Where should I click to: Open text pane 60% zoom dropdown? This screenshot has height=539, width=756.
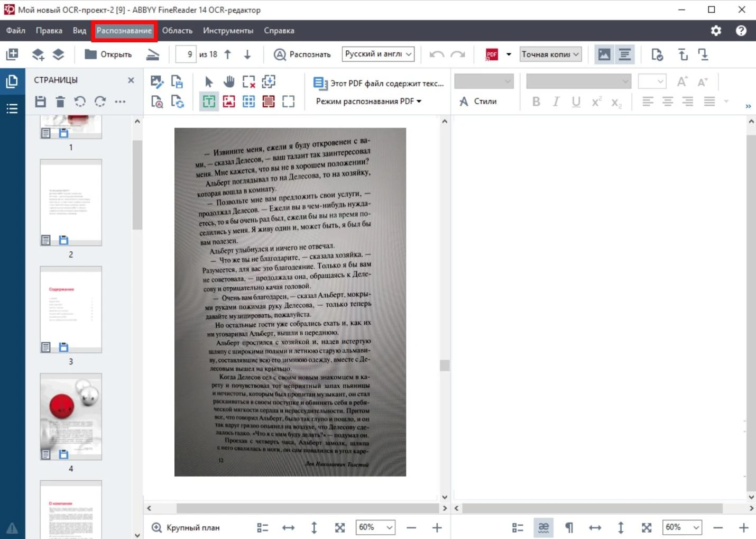(682, 527)
